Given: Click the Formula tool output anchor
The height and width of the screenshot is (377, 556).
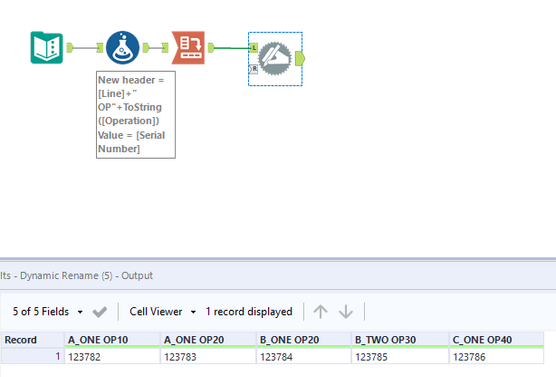Looking at the screenshot, I should click(x=146, y=48).
